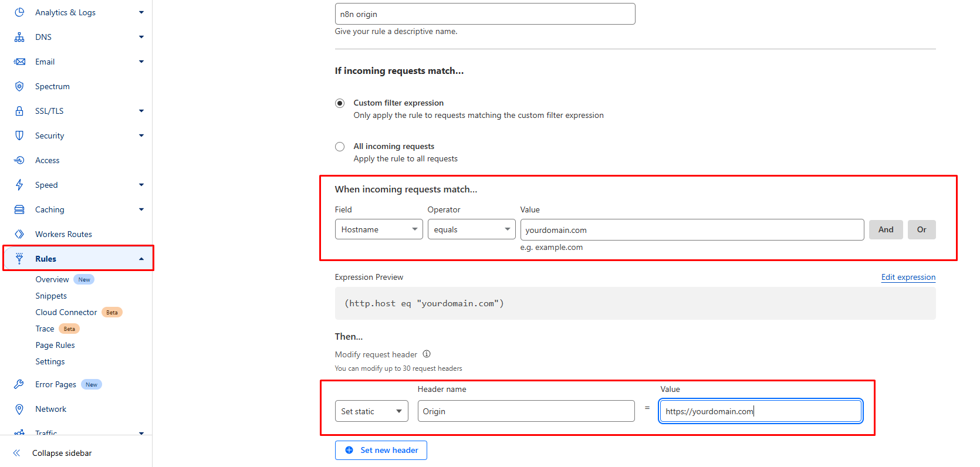Open Page Rules in the sidebar
The image size is (980, 467).
(x=55, y=345)
